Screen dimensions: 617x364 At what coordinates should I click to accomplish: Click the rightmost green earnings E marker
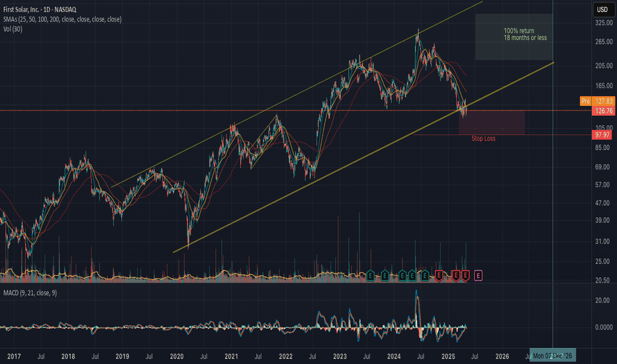point(425,275)
